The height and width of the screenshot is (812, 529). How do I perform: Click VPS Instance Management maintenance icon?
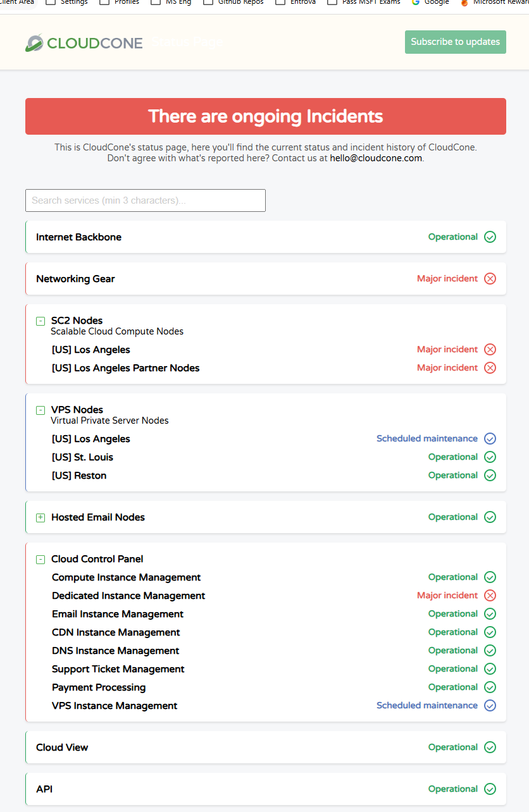490,706
